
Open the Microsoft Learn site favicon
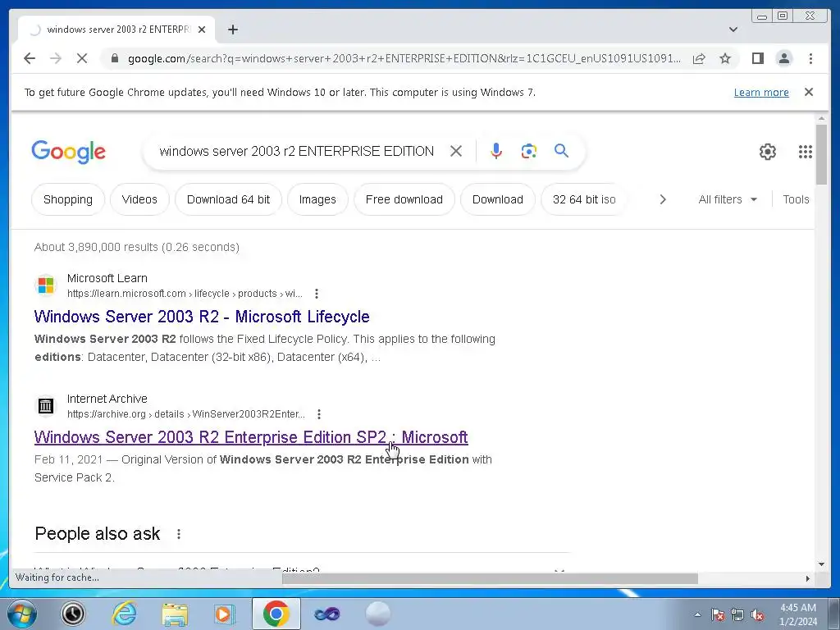pyautogui.click(x=46, y=285)
